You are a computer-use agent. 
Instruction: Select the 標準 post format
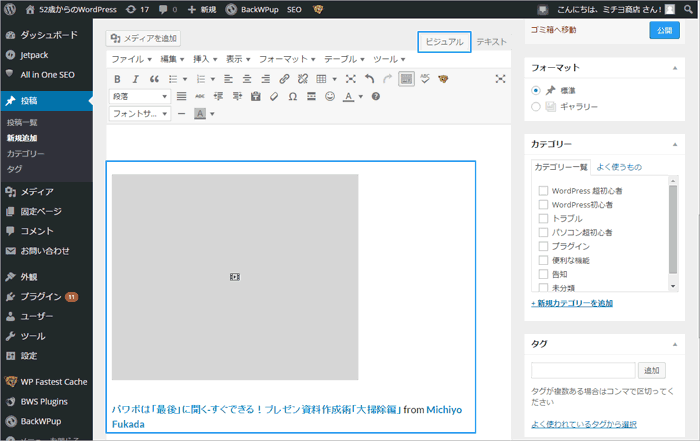click(x=536, y=91)
